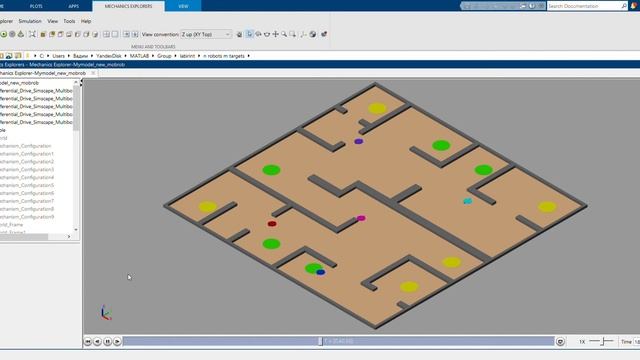Open the Tools menu
The width and height of the screenshot is (640, 360).
coord(69,21)
